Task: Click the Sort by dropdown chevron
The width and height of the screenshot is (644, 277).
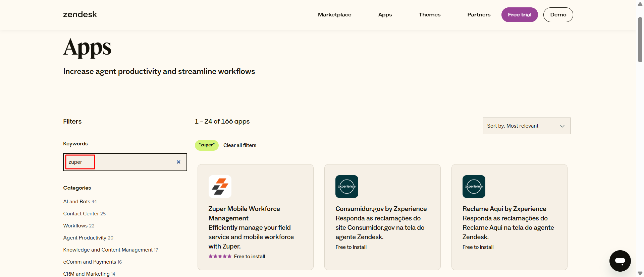Action: click(562, 126)
